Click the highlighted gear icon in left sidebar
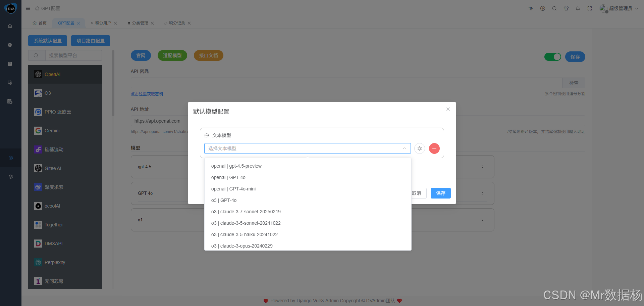This screenshot has height=306, width=644. coord(11,158)
